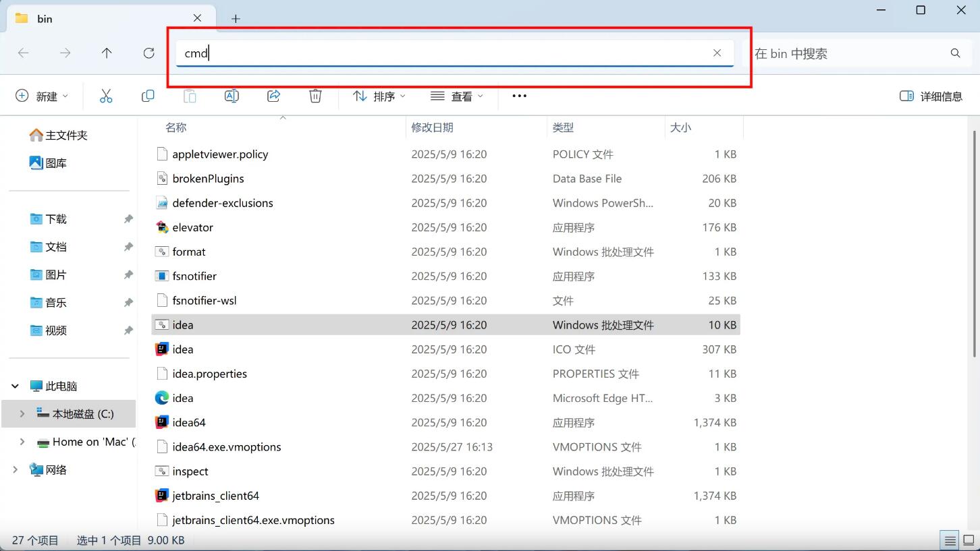Image resolution: width=980 pixels, height=551 pixels.
Task: Share the selected file
Action: (x=273, y=96)
